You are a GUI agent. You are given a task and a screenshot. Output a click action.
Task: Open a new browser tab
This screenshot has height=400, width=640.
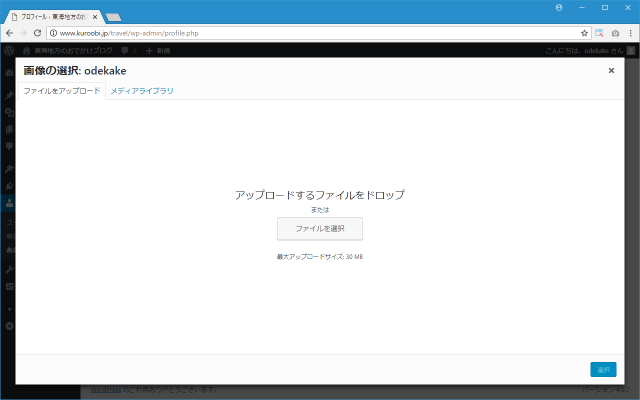[x=113, y=17]
